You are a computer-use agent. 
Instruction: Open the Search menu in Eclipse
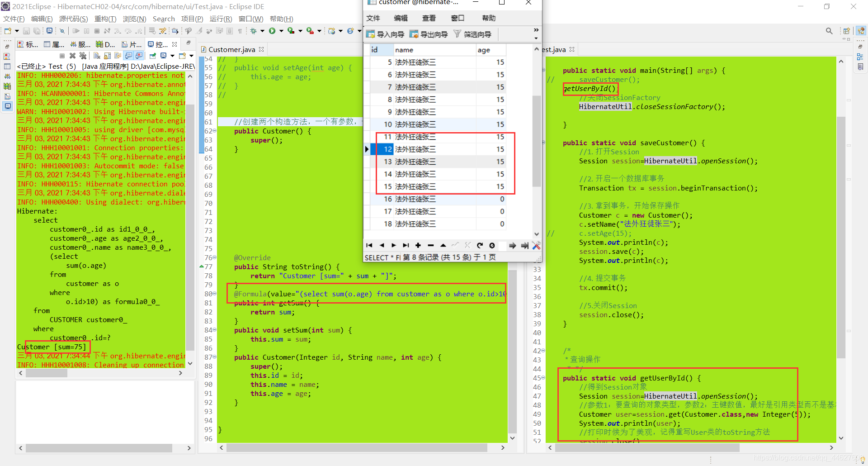click(164, 19)
